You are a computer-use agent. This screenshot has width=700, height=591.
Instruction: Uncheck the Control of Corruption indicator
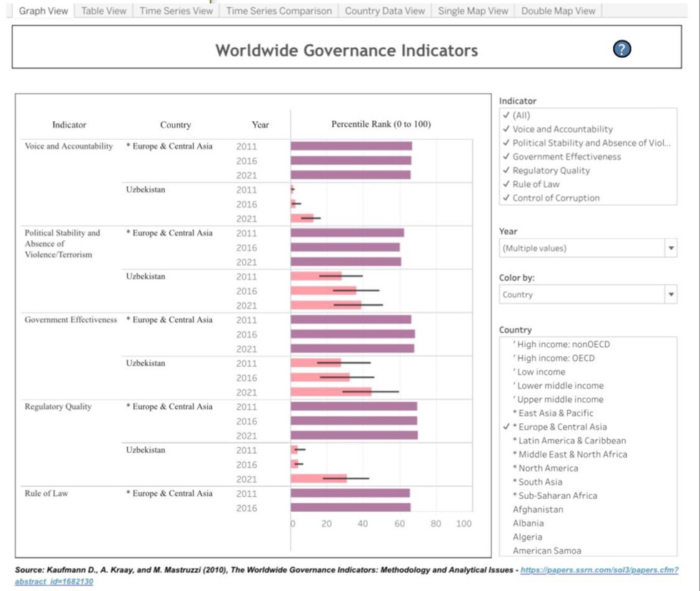click(505, 198)
